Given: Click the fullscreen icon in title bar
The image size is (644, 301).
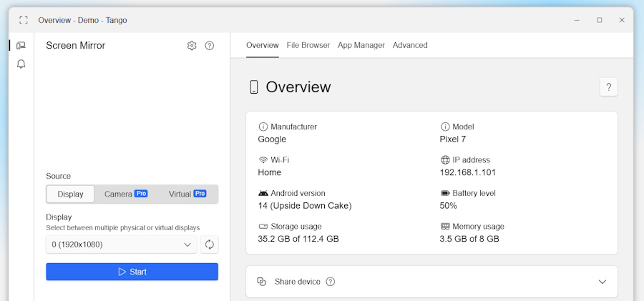Looking at the screenshot, I should 24,20.
